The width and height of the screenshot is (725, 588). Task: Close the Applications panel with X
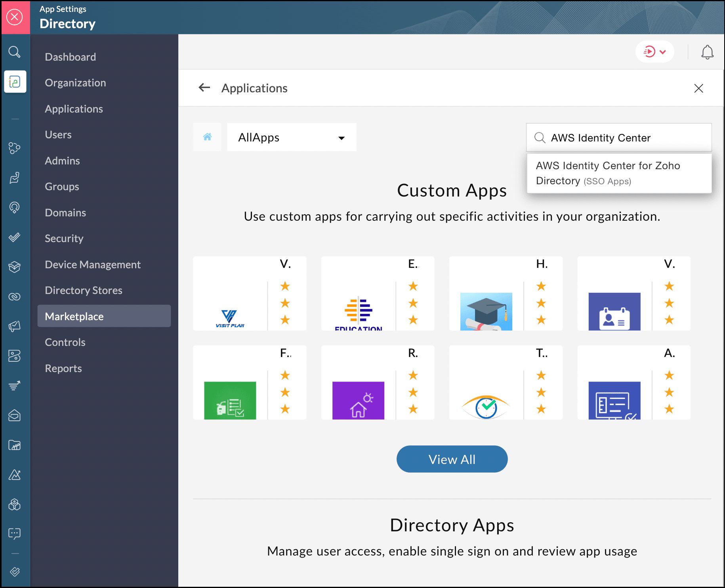click(x=699, y=88)
